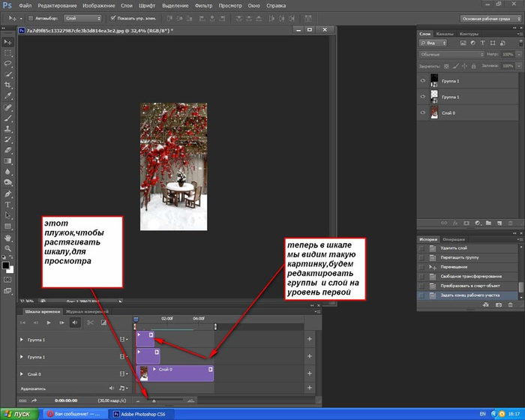Screen dimensions: 525x420
Task: Switch to Журнал измерений tab
Action: point(87,311)
